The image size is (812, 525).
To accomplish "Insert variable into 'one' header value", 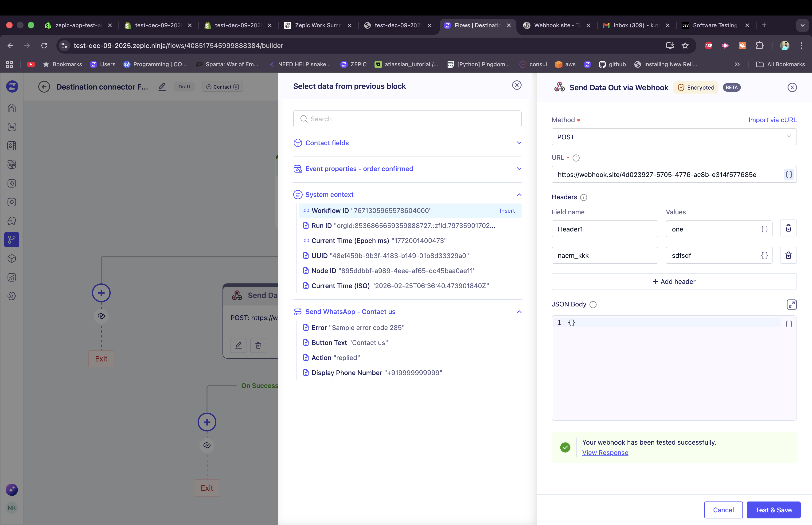I will [x=764, y=229].
